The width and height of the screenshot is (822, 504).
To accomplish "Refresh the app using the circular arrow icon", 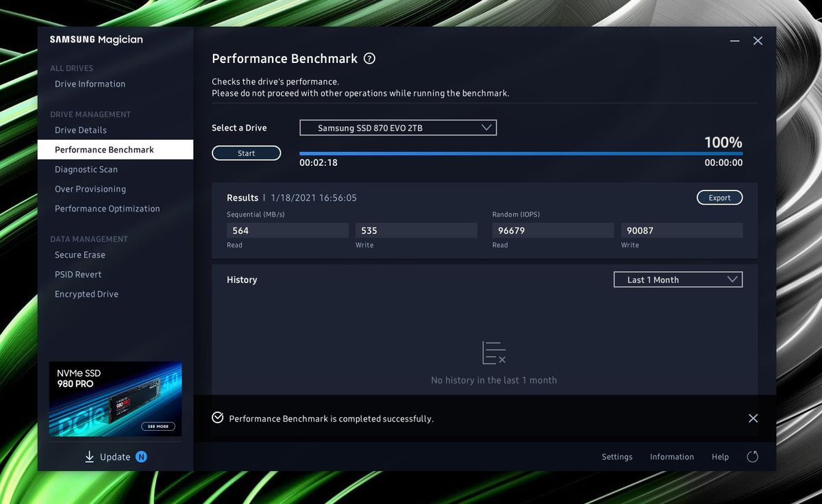I will point(752,457).
